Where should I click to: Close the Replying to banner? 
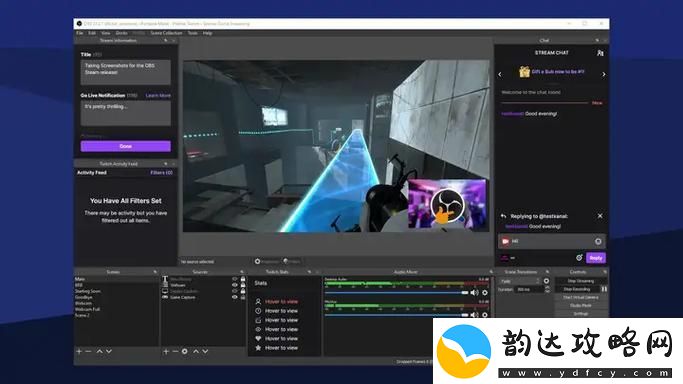[600, 216]
